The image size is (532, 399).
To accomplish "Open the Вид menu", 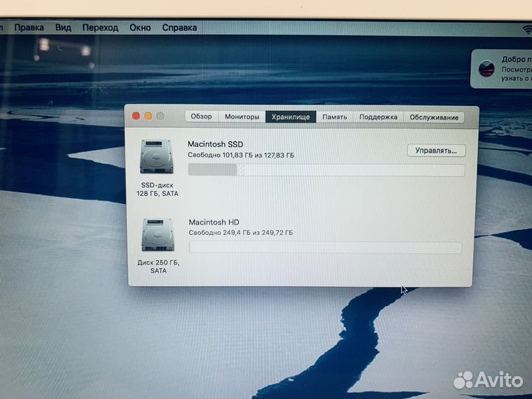I will click(x=63, y=27).
